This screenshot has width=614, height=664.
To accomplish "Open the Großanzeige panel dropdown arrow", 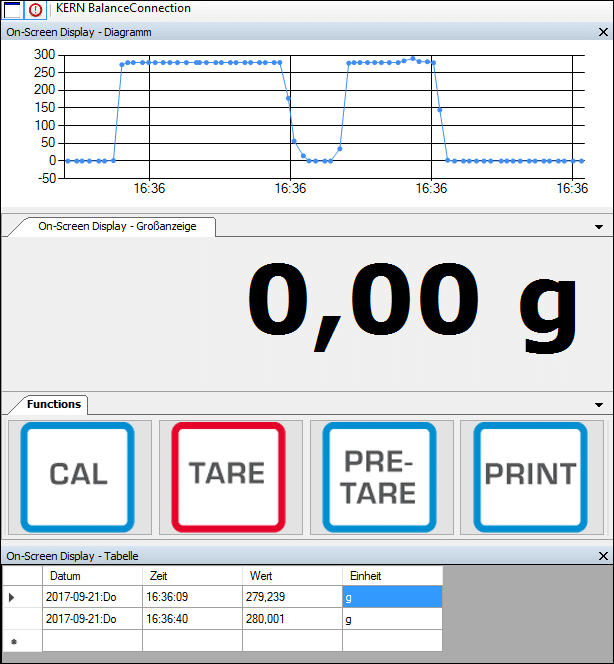I will pyautogui.click(x=599, y=228).
